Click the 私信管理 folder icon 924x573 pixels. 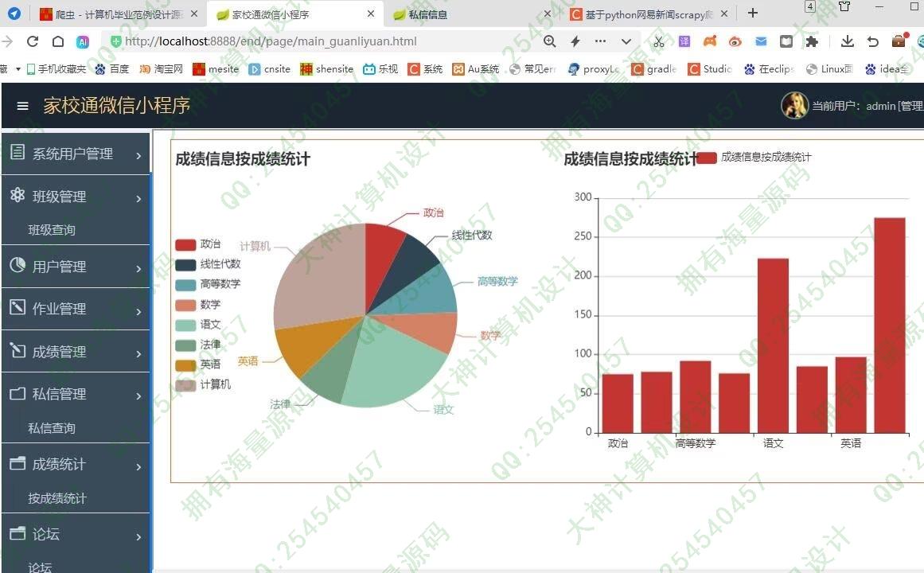point(18,393)
